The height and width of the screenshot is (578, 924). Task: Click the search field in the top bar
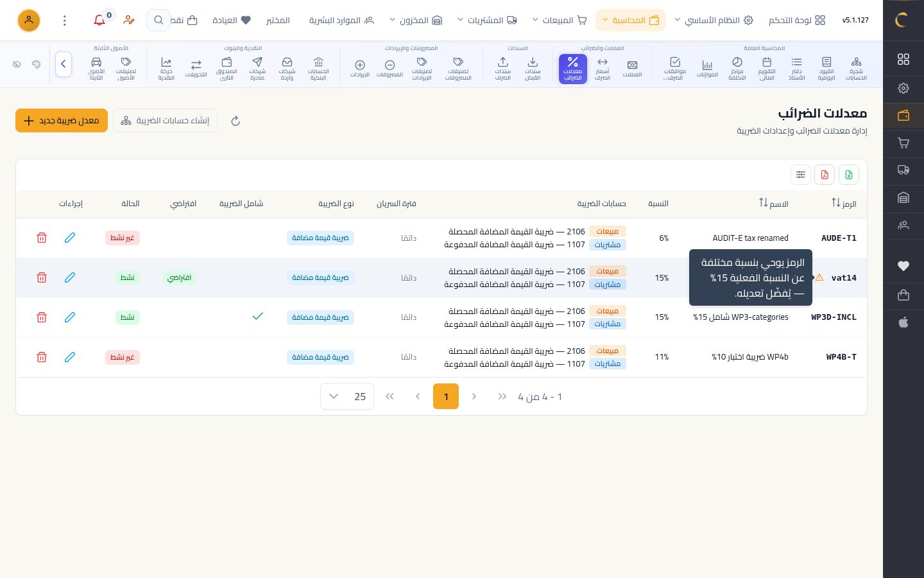coord(158,21)
